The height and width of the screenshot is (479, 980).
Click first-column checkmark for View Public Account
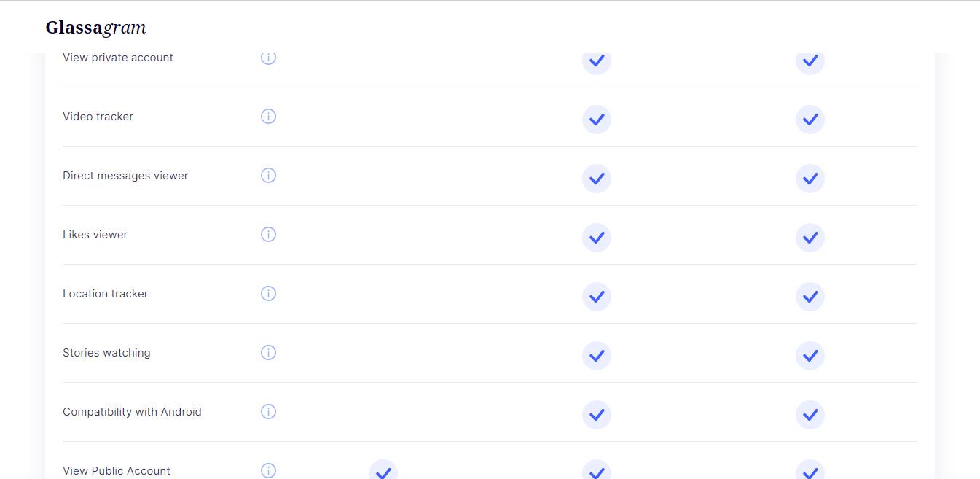click(383, 470)
